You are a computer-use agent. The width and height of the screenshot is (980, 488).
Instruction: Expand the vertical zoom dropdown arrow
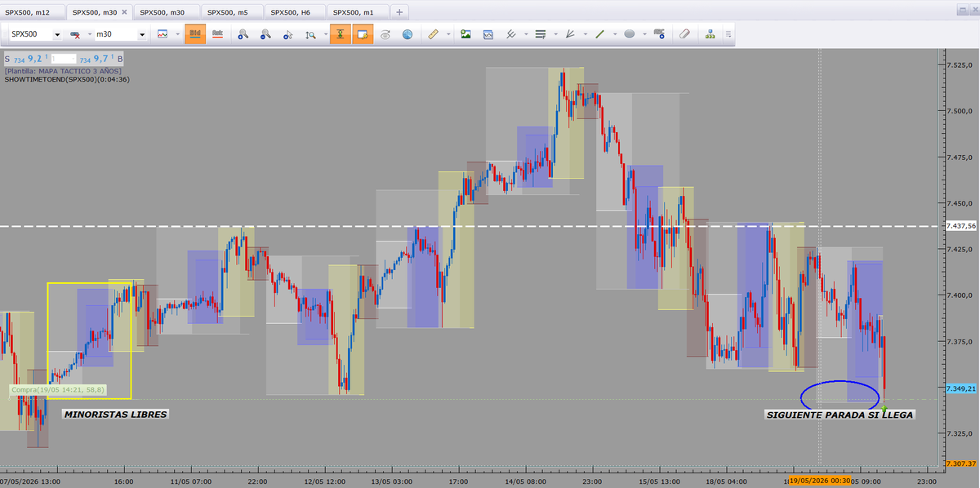click(x=324, y=34)
